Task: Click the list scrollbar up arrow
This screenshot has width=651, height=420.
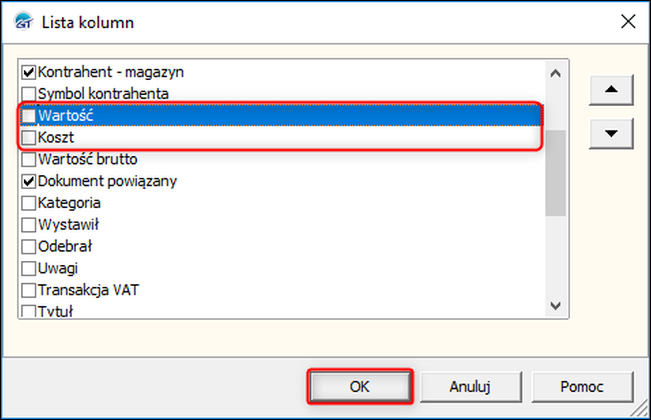Action: 556,73
